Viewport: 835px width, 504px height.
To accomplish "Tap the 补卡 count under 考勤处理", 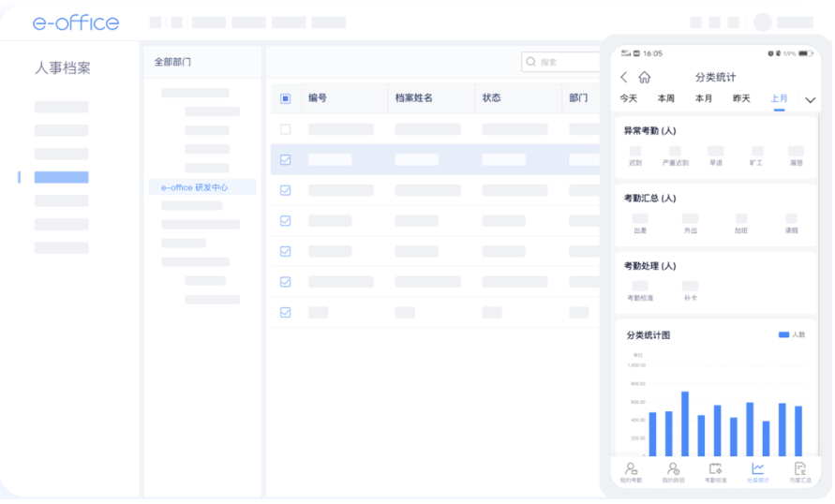I will 690,286.
